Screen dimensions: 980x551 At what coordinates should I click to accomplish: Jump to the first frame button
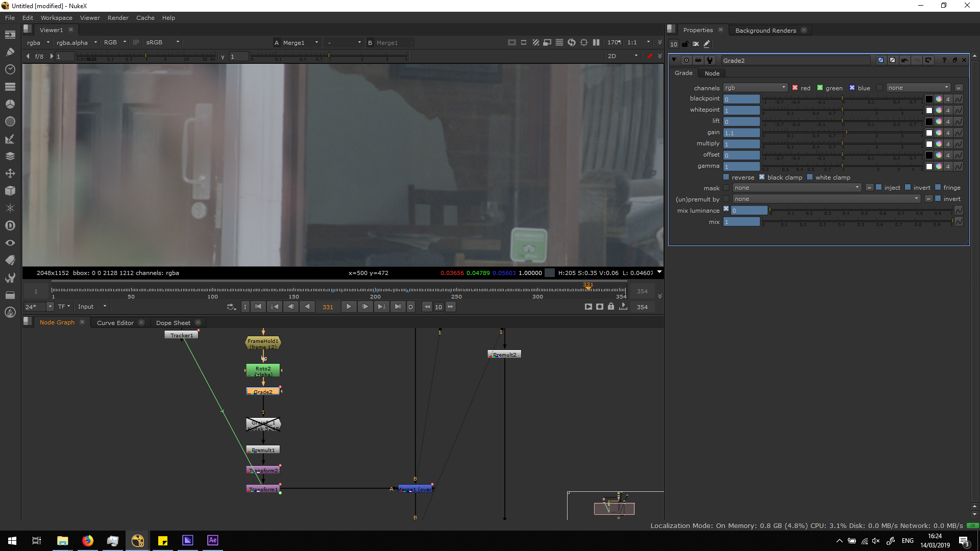click(258, 307)
